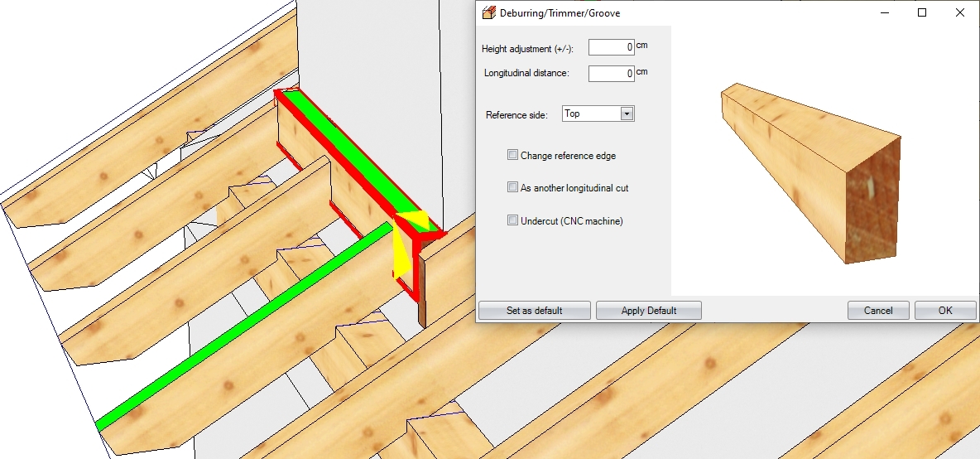
Task: Confirm settings with the OK button
Action: click(x=945, y=311)
